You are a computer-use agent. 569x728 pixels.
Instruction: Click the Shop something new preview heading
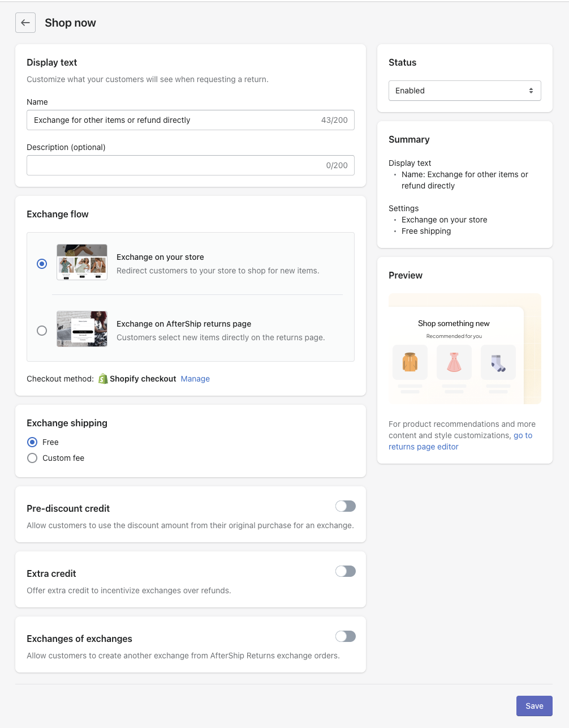[454, 323]
